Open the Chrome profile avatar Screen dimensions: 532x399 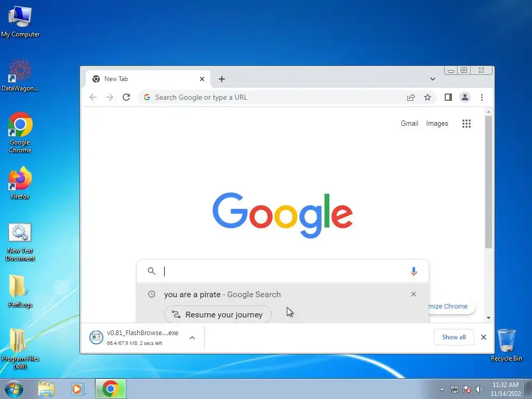point(465,97)
